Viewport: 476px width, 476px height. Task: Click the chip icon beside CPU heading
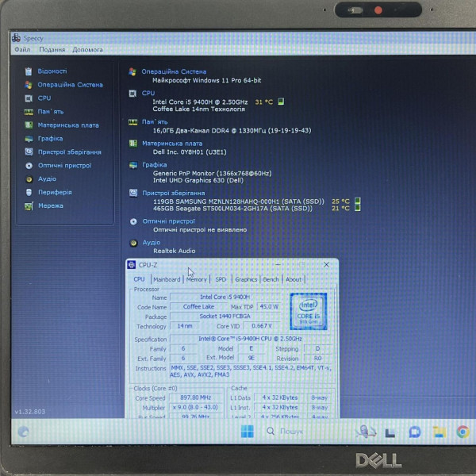(x=132, y=93)
